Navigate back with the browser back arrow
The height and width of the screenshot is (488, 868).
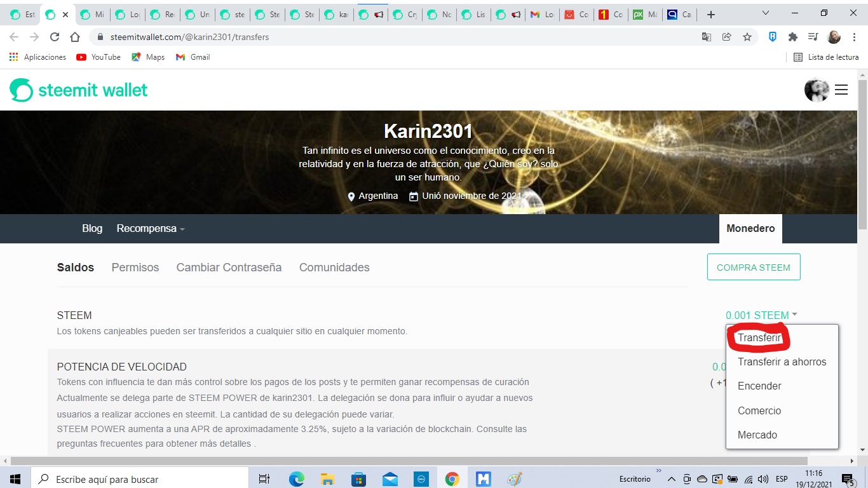coord(14,37)
